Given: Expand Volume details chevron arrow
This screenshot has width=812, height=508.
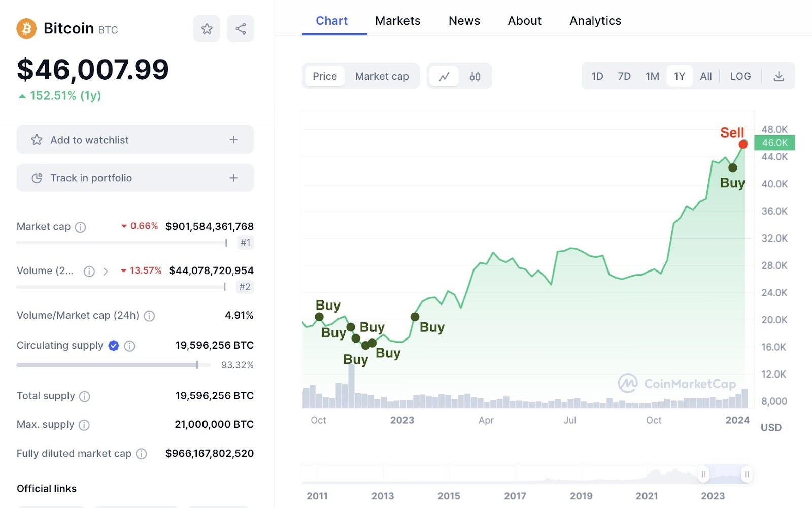Looking at the screenshot, I should (106, 272).
